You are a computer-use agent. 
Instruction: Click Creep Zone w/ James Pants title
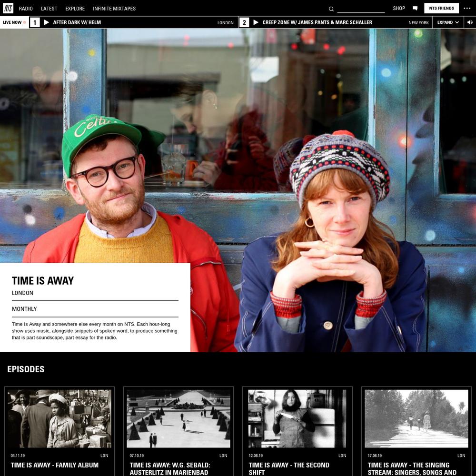coord(317,22)
